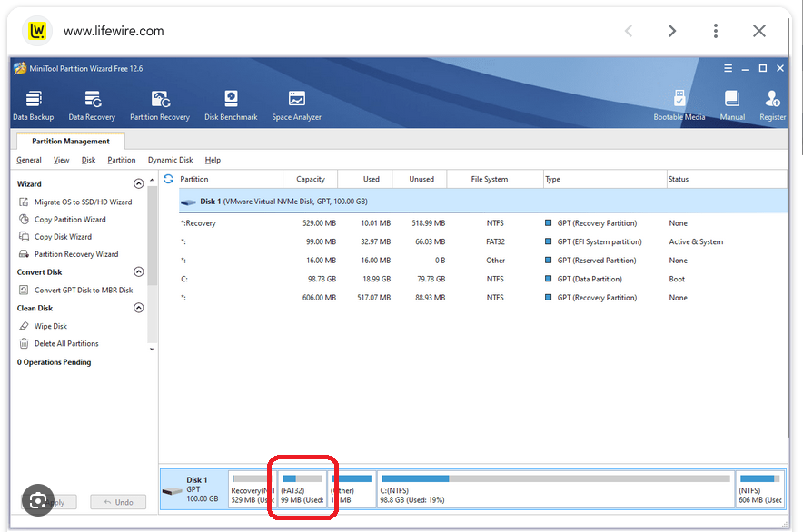Start Copy Partition Wizard
803x532 pixels.
point(63,219)
